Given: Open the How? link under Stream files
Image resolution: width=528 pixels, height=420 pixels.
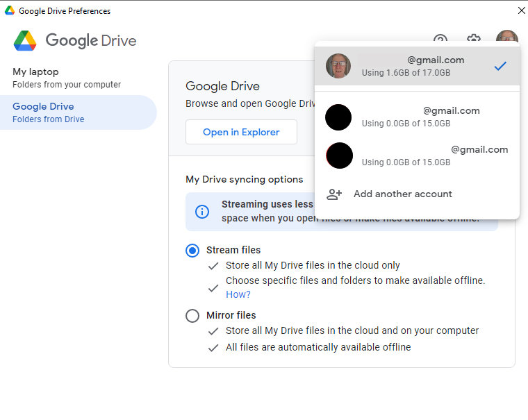Looking at the screenshot, I should coord(238,294).
